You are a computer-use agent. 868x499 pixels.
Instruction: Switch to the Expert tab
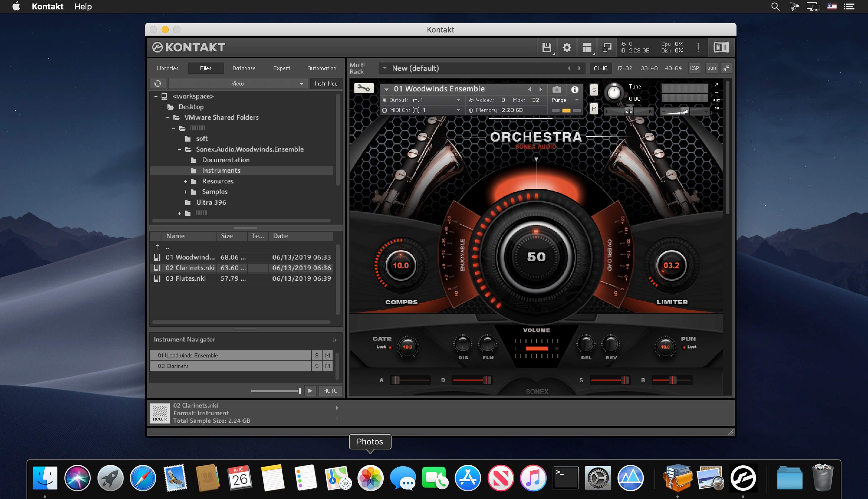(282, 68)
